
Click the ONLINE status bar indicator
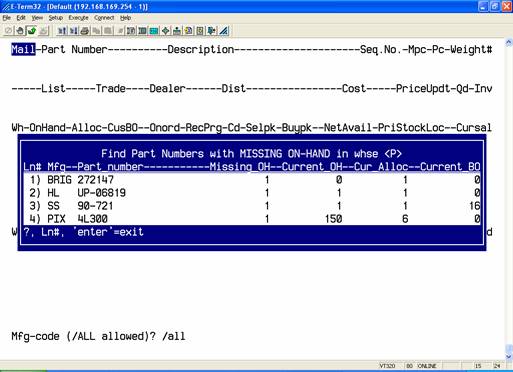tap(427, 366)
